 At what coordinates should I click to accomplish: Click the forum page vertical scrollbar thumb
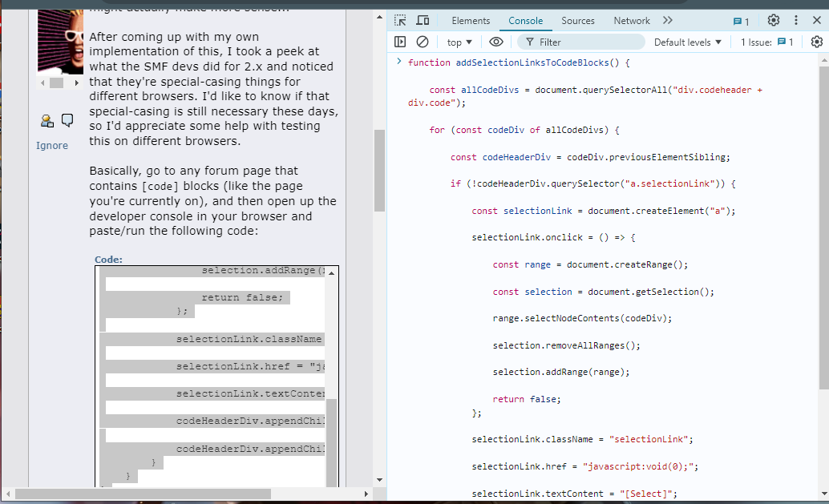pos(379,170)
